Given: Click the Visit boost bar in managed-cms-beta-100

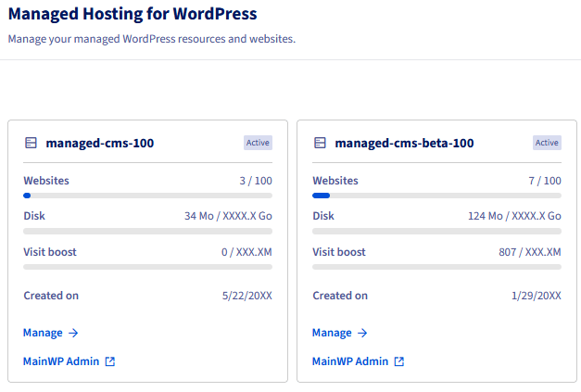Looking at the screenshot, I should coord(436,267).
